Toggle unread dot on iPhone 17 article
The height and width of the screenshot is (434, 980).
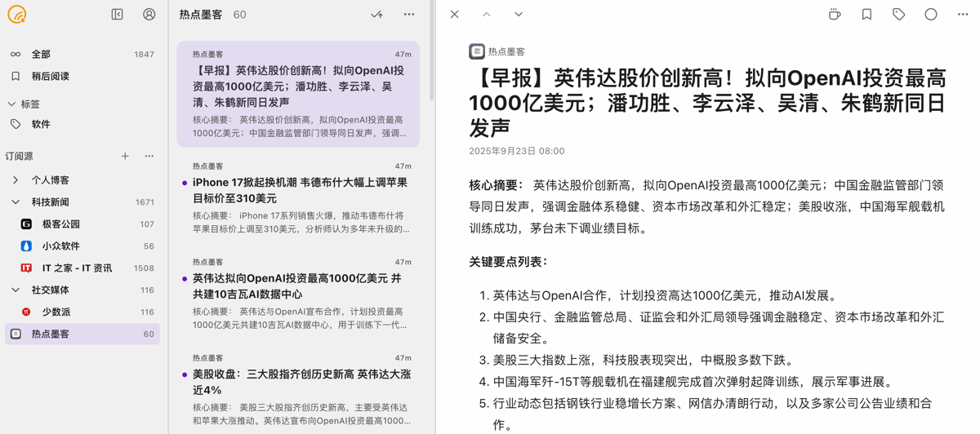coord(185,183)
